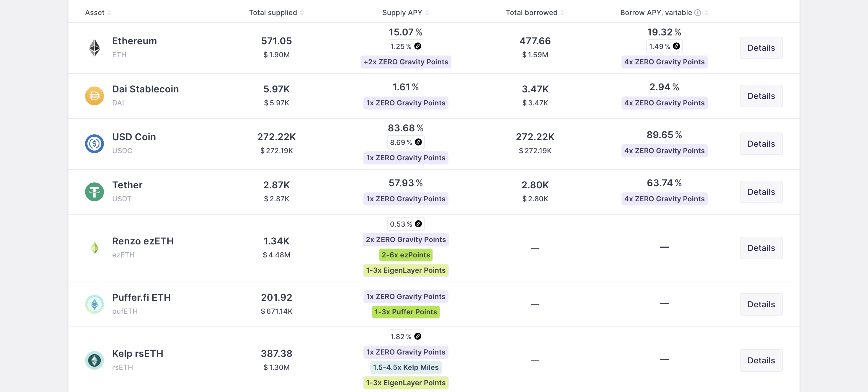Click the 1.25% reward icon for Ethereum supply
The width and height of the screenshot is (868, 392).
coord(417,46)
